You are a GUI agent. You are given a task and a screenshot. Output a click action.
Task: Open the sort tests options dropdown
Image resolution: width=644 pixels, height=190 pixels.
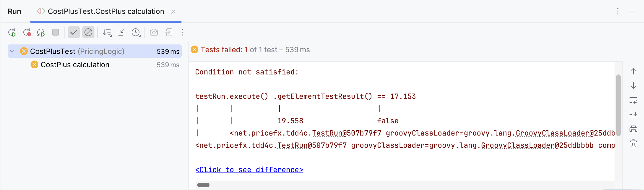107,32
